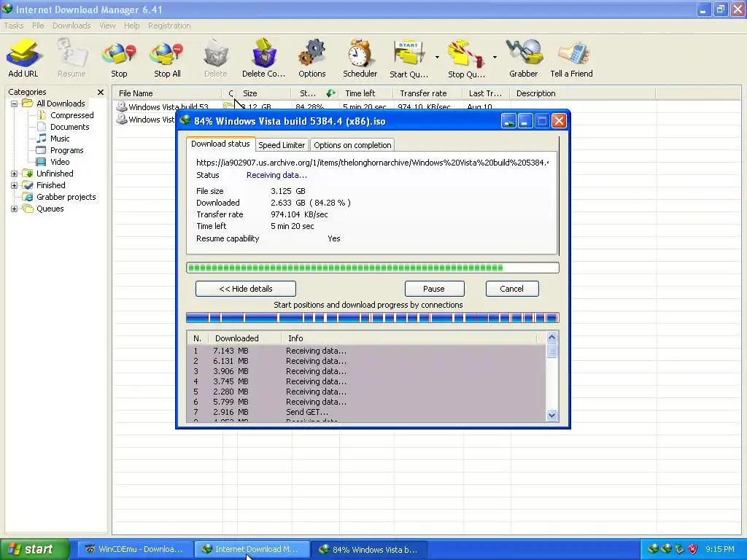Switch to WinCDEmu taskbar window
This screenshot has width=747, height=560.
coord(134,550)
